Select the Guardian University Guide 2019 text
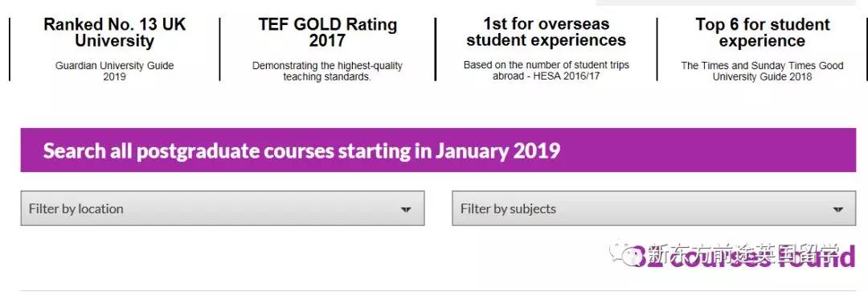The width and height of the screenshot is (868, 292). [115, 71]
